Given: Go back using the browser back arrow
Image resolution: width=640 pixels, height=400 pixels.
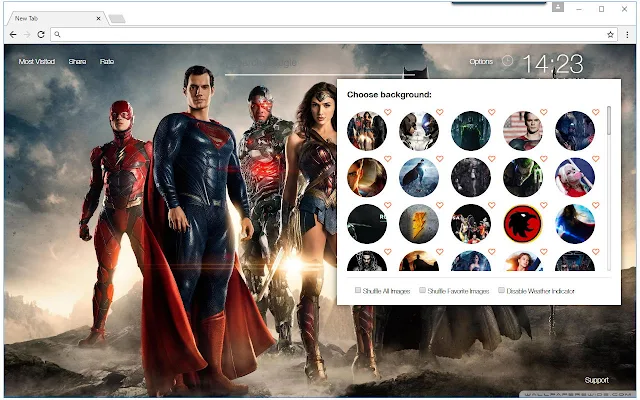Looking at the screenshot, I should coord(13,35).
